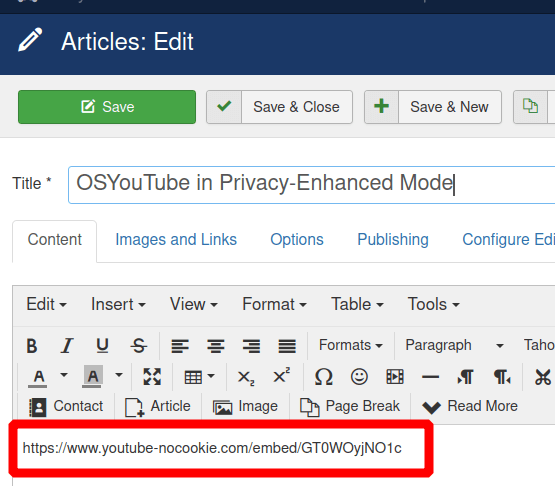Expand the background color picker arrow

[x=119, y=375]
